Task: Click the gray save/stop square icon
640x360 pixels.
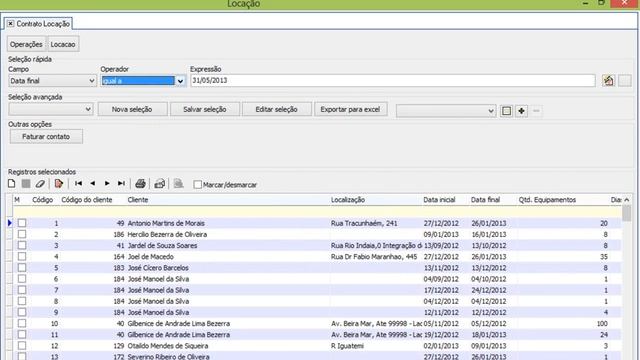Action: [x=26, y=184]
